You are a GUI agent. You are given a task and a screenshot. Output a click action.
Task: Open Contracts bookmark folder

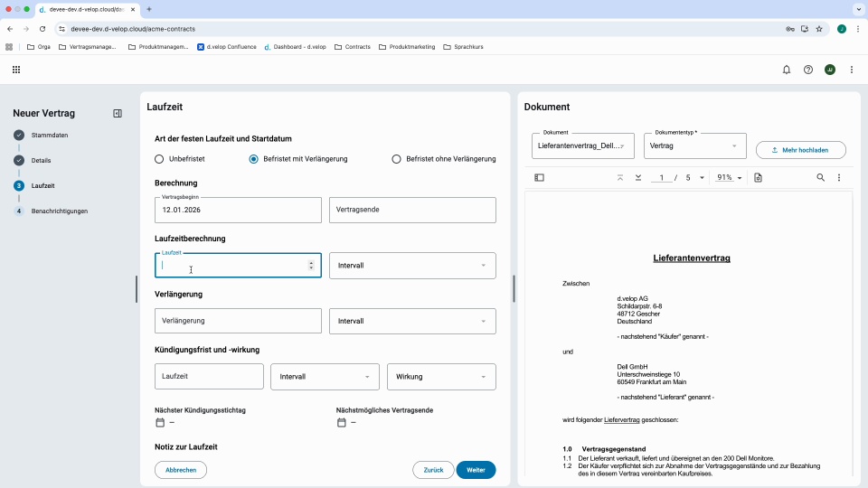353,47
